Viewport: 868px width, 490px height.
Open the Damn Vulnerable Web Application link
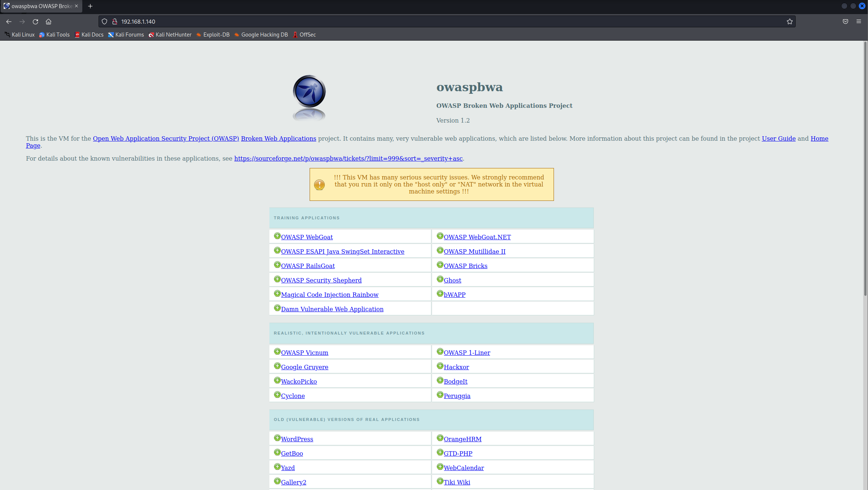tap(332, 309)
